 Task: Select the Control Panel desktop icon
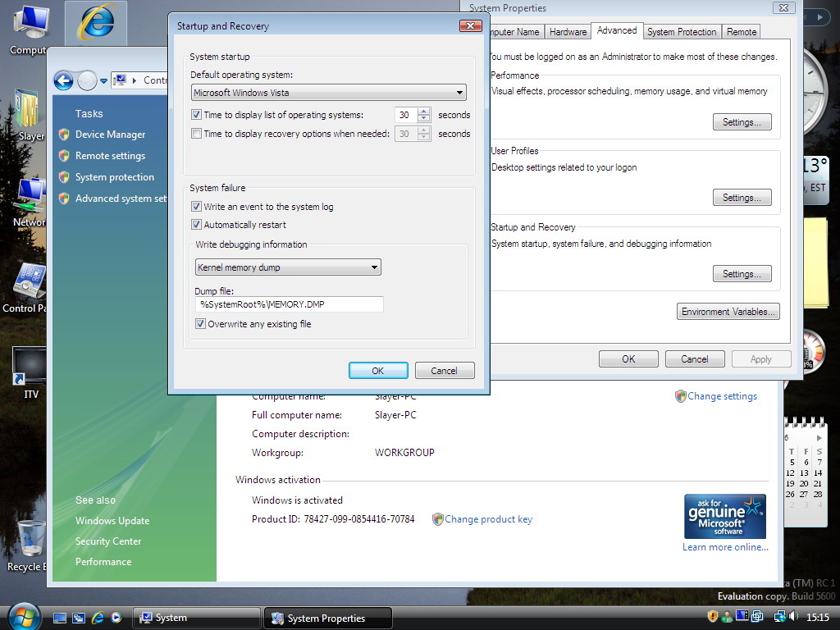25,288
